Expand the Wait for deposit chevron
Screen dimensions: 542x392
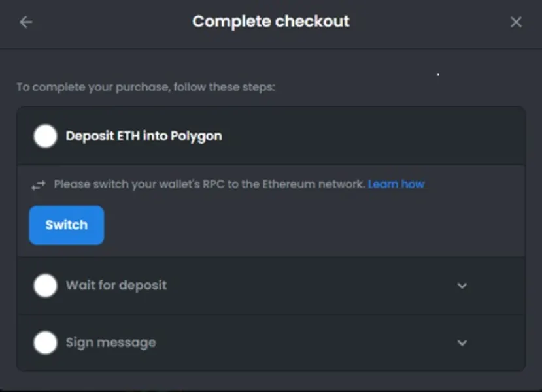click(462, 286)
